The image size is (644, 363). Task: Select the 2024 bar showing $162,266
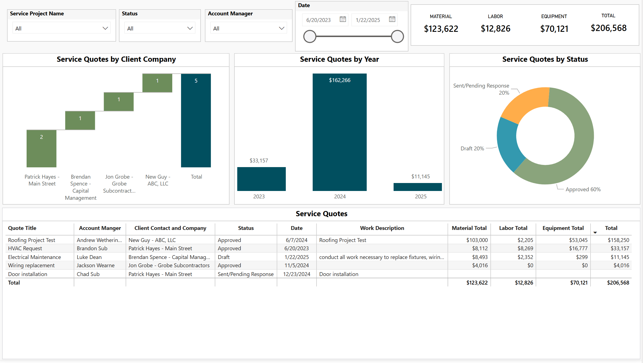pyautogui.click(x=340, y=132)
